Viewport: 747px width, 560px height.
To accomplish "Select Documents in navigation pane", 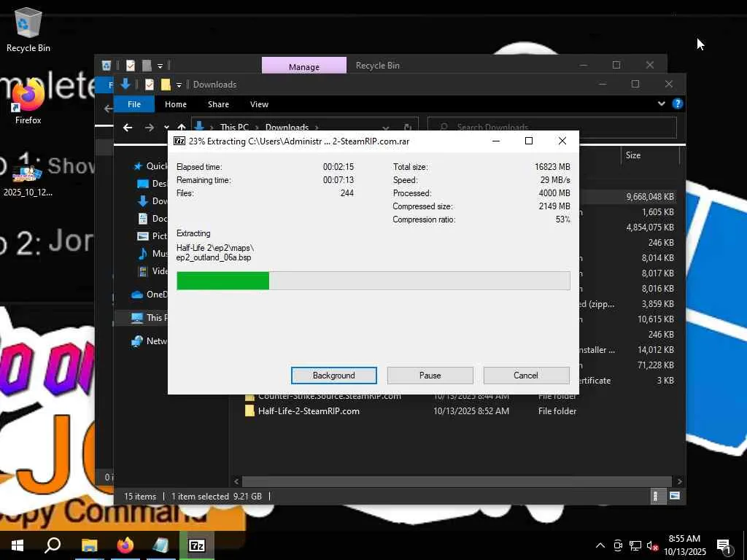I will (x=152, y=219).
